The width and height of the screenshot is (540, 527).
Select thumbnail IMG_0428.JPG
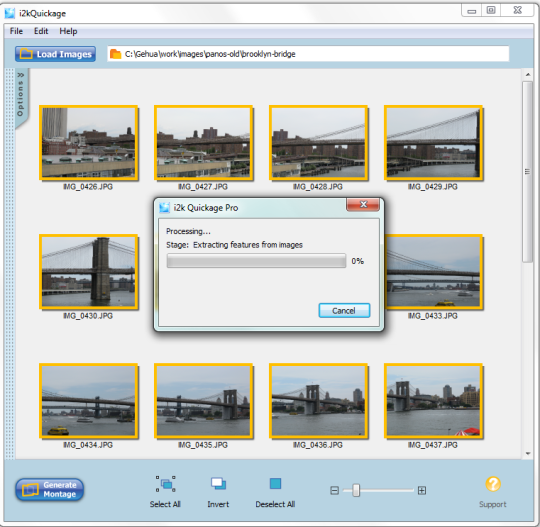tap(319, 143)
